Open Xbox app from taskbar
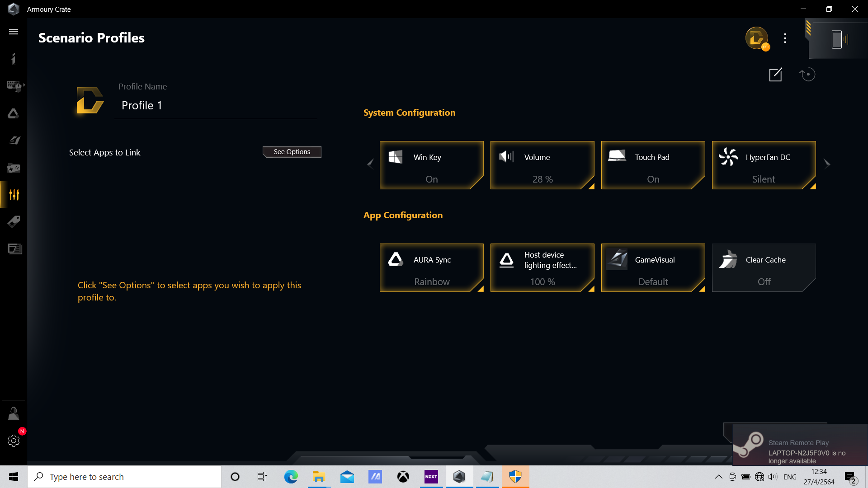 pyautogui.click(x=403, y=477)
